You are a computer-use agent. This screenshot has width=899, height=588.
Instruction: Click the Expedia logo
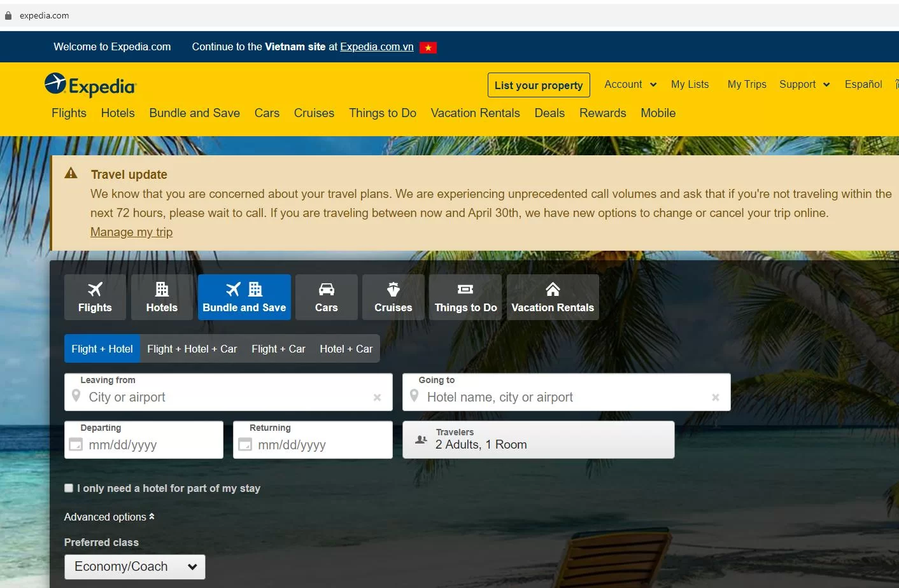[90, 85]
